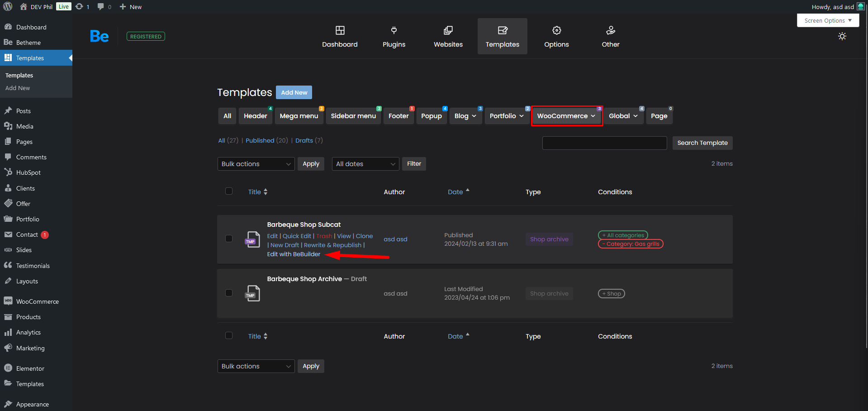
Task: Open the All dates dropdown
Action: point(365,164)
